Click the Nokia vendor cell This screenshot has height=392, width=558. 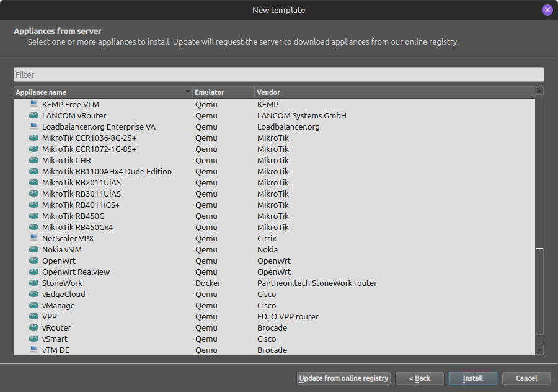click(x=267, y=249)
